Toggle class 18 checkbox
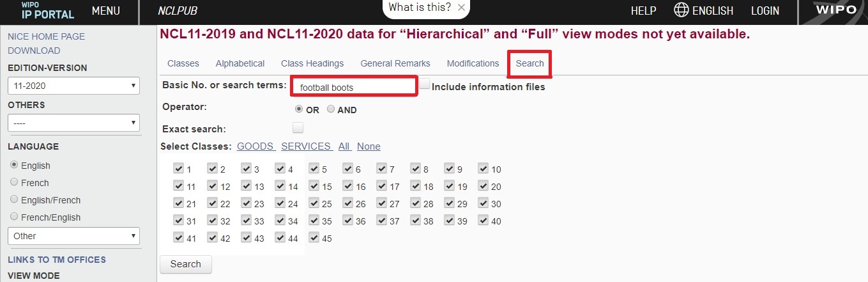Viewport: 868px width, 282px height. click(x=416, y=186)
